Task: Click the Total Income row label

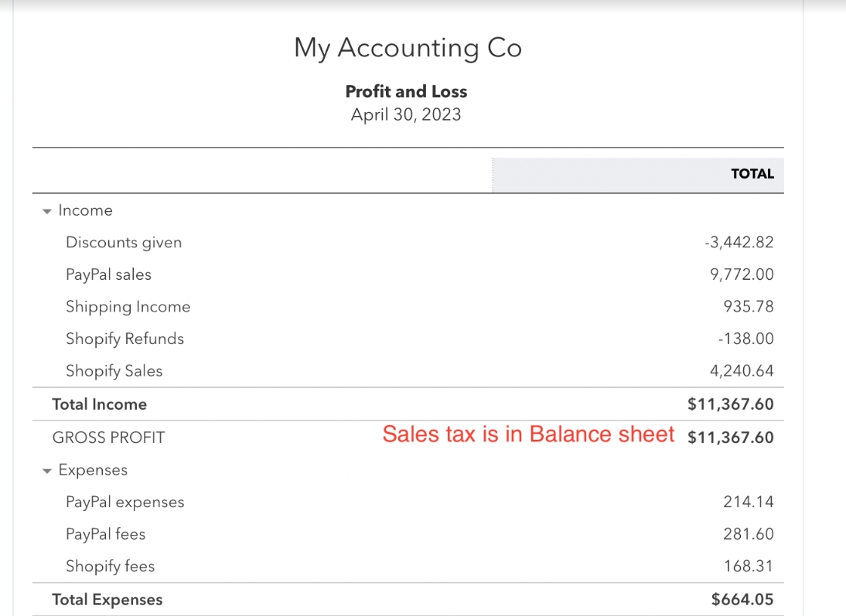Action: (x=99, y=404)
